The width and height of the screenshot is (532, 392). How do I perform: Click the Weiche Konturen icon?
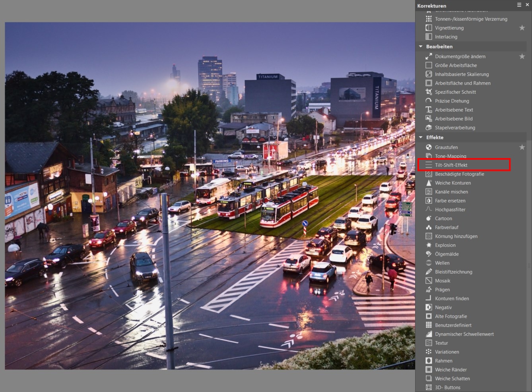[429, 183]
